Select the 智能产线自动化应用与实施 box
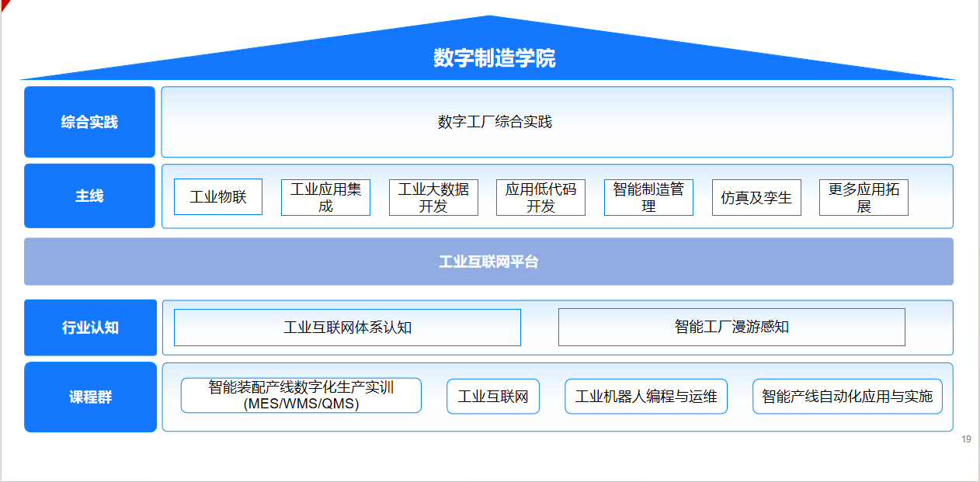The width and height of the screenshot is (980, 482). click(847, 397)
